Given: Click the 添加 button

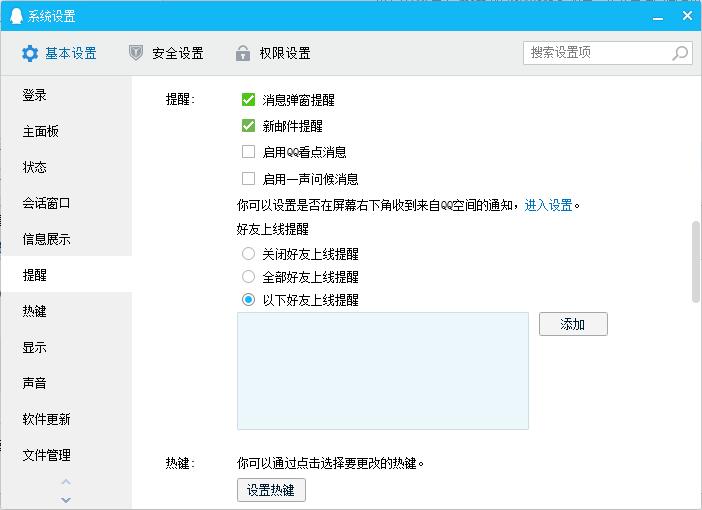Looking at the screenshot, I should point(573,324).
